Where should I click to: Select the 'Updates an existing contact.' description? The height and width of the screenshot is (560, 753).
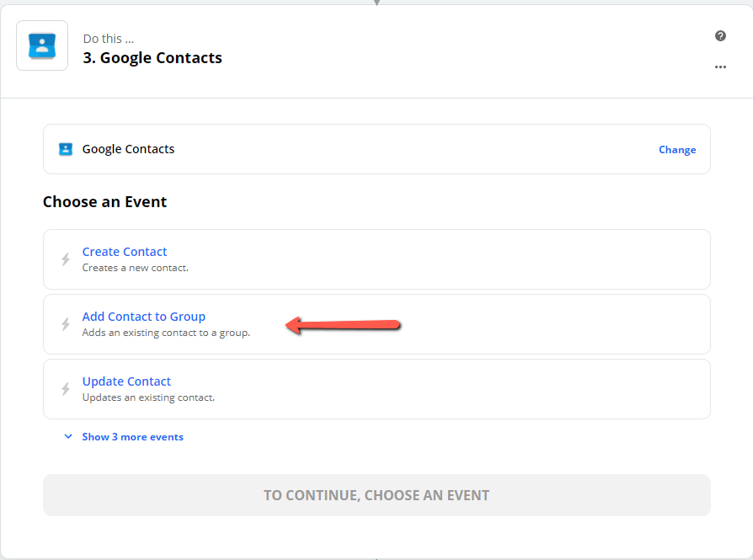[x=148, y=397]
